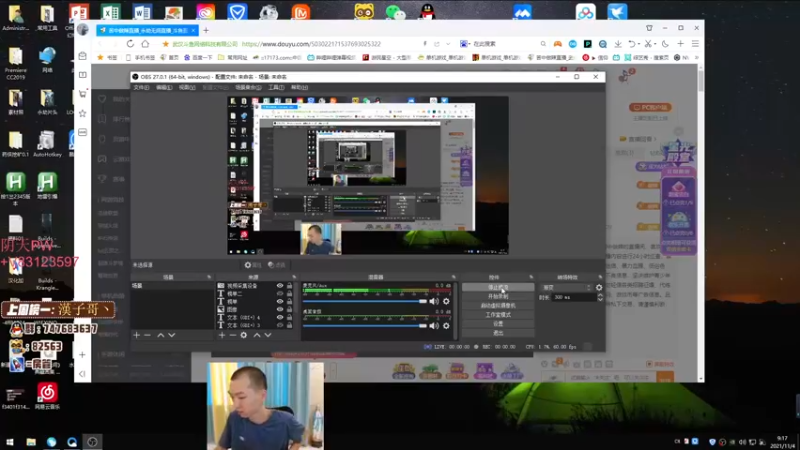Mute the 桌面音频 speaker icon
The height and width of the screenshot is (450, 800).
pyautogui.click(x=434, y=326)
